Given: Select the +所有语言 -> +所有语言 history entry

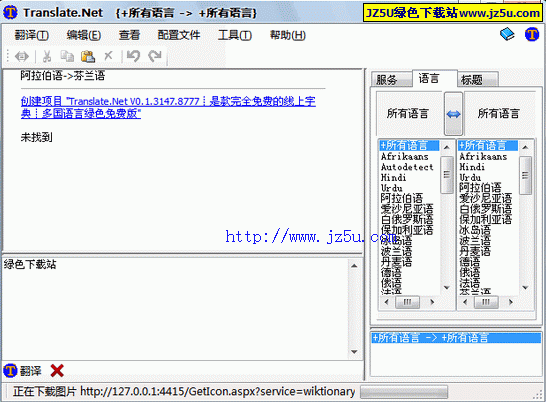Looking at the screenshot, I should [x=456, y=338].
